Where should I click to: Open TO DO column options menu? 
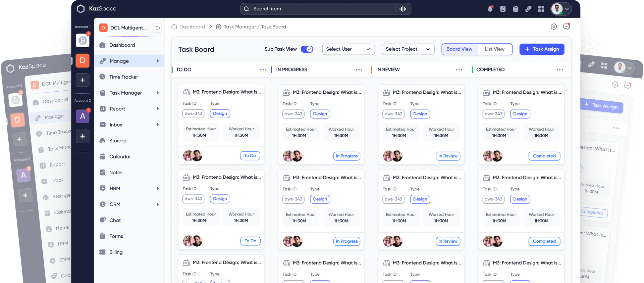[263, 70]
